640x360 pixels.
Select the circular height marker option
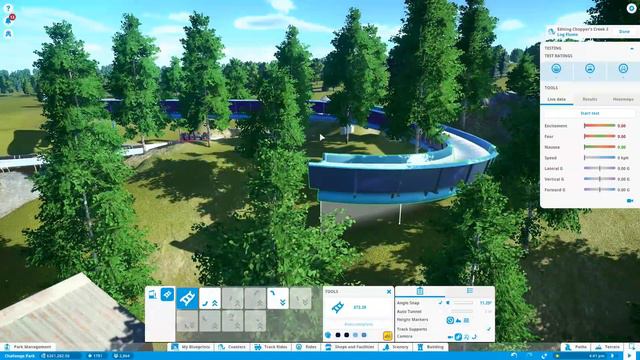[x=450, y=320]
